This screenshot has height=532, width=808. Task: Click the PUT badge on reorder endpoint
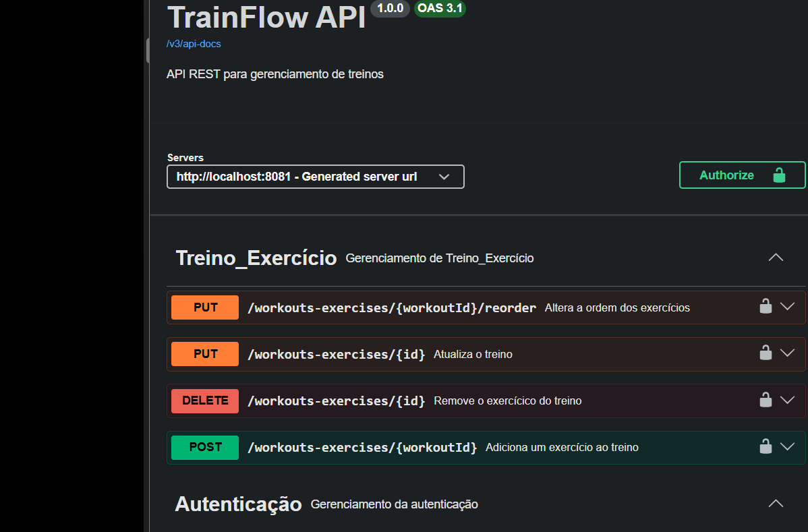click(205, 307)
